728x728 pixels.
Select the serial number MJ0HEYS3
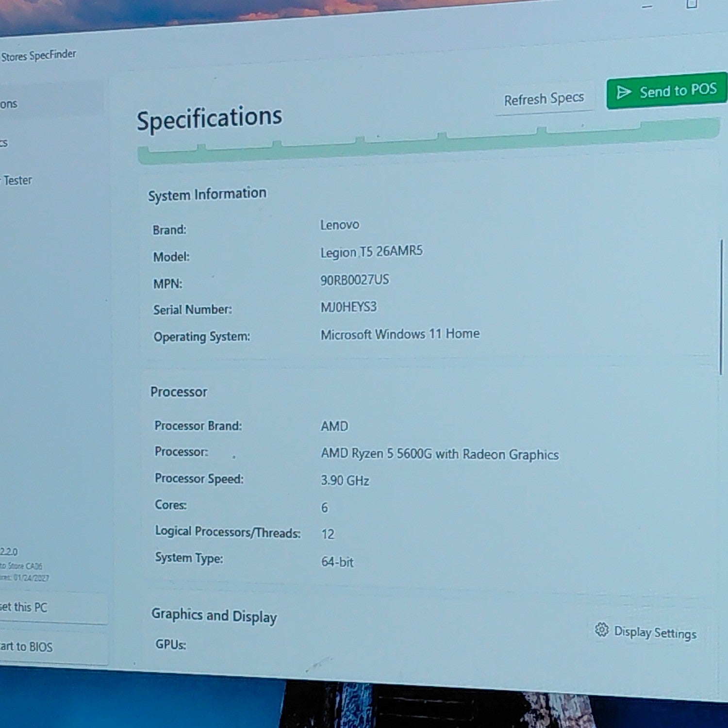coord(348,307)
